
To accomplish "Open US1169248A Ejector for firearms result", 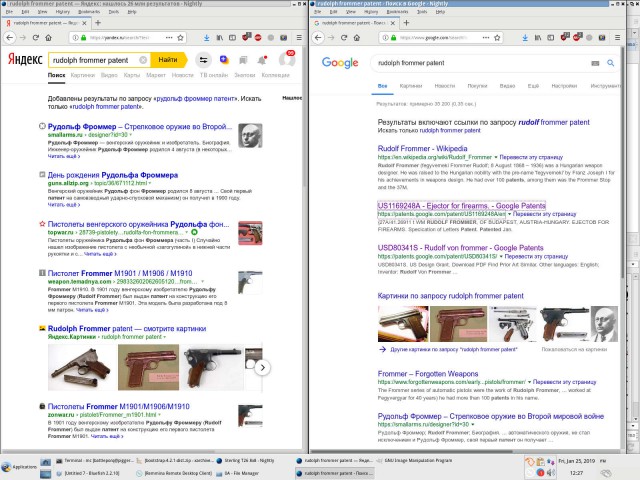I will coord(461,206).
